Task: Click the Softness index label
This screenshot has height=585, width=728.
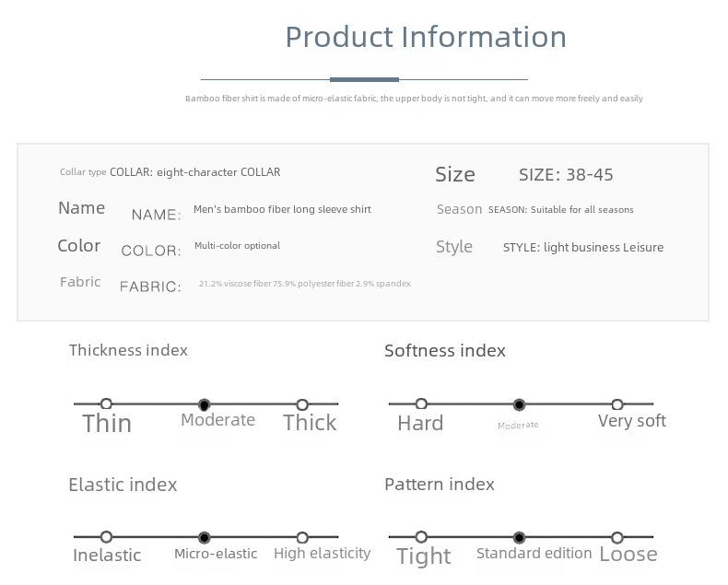Action: [445, 350]
